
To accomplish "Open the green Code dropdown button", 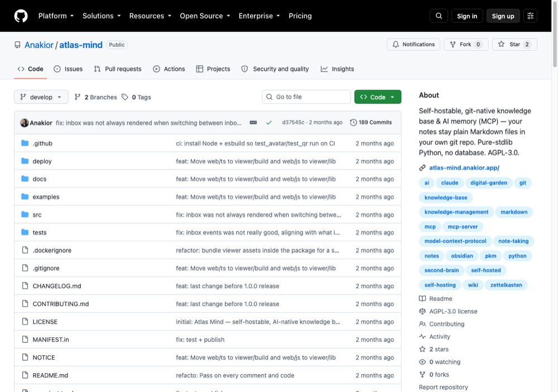I will tap(378, 97).
